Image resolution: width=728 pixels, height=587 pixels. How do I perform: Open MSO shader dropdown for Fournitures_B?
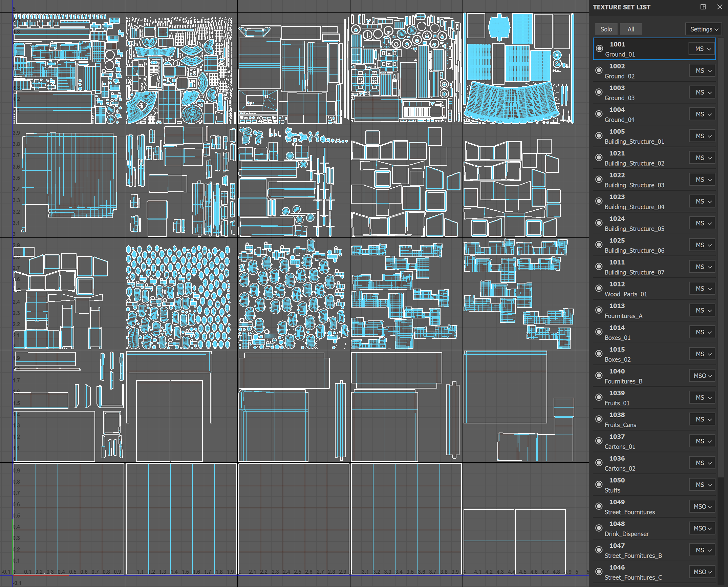point(703,376)
